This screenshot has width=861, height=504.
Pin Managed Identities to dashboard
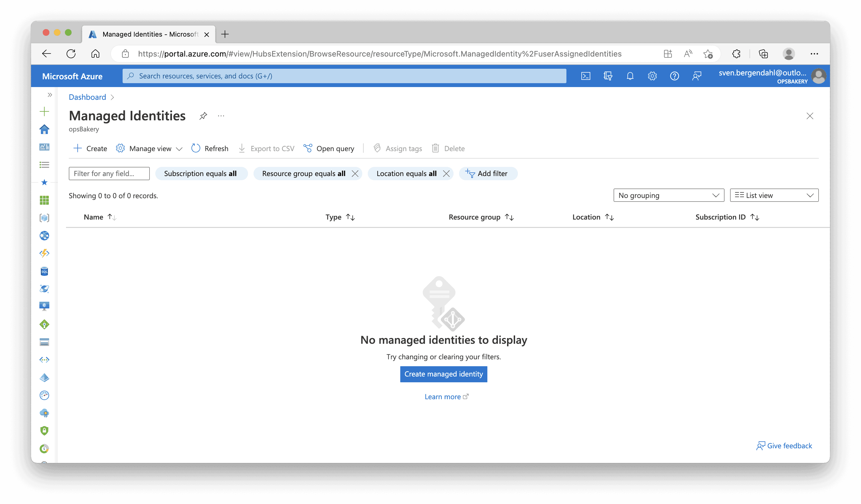203,116
